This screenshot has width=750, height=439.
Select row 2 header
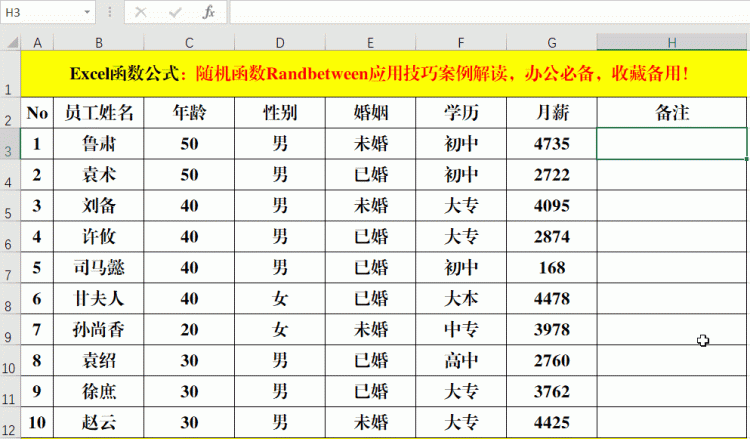pyautogui.click(x=10, y=112)
